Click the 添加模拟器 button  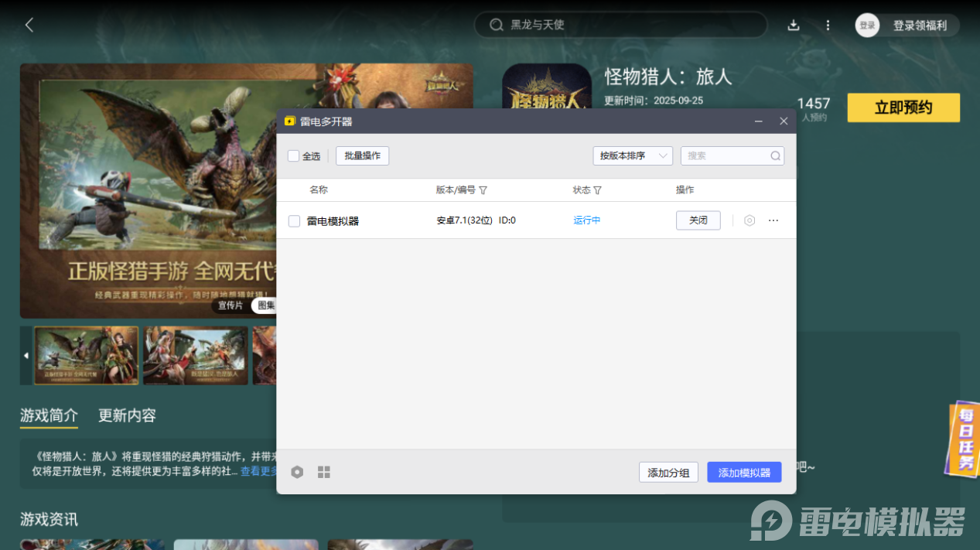tap(743, 472)
